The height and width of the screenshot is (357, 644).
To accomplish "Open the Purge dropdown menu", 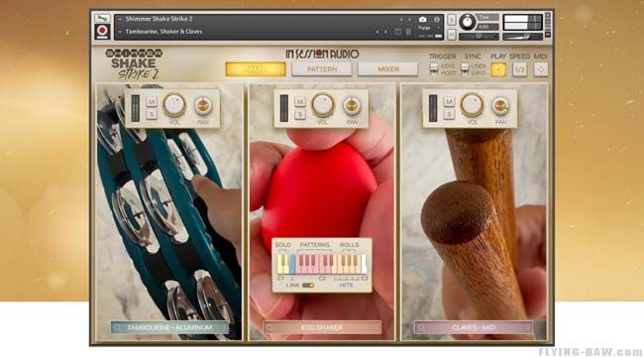I will (429, 28).
